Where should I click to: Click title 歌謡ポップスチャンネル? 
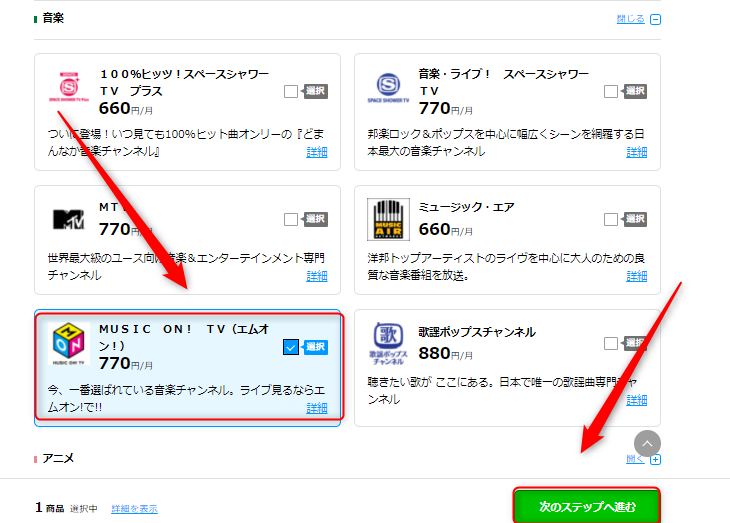(477, 332)
